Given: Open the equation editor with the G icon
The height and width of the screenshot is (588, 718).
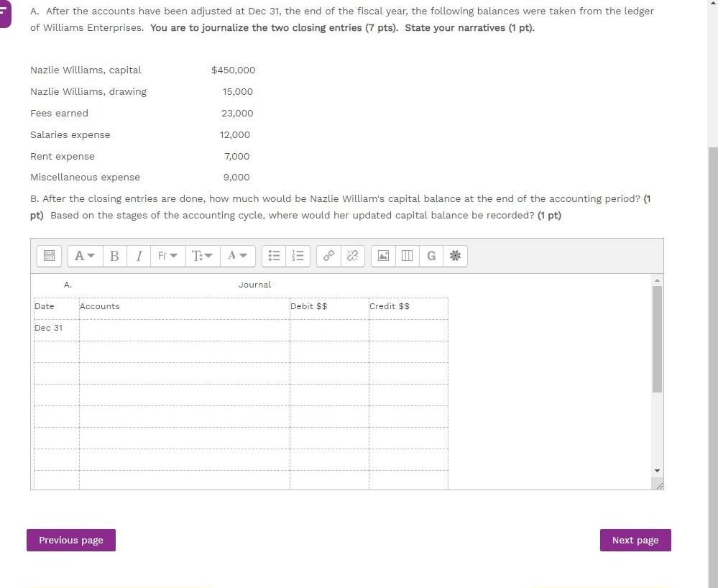Looking at the screenshot, I should [431, 255].
